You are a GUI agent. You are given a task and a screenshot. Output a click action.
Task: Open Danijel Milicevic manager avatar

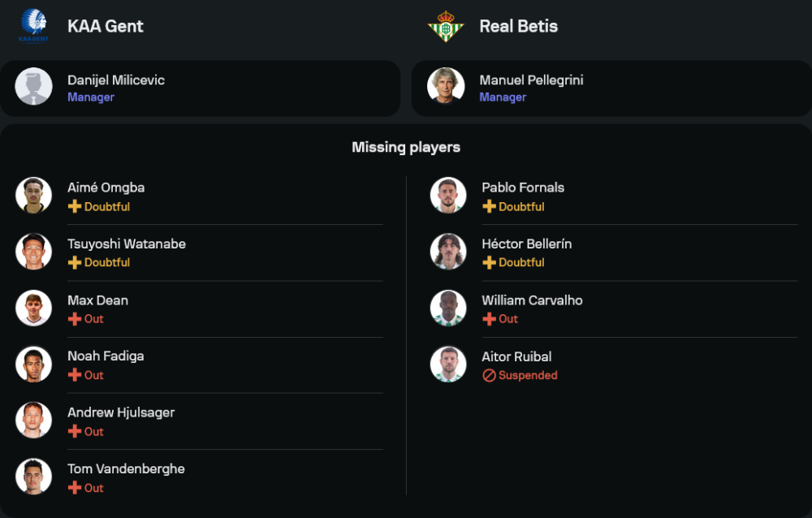(33, 86)
